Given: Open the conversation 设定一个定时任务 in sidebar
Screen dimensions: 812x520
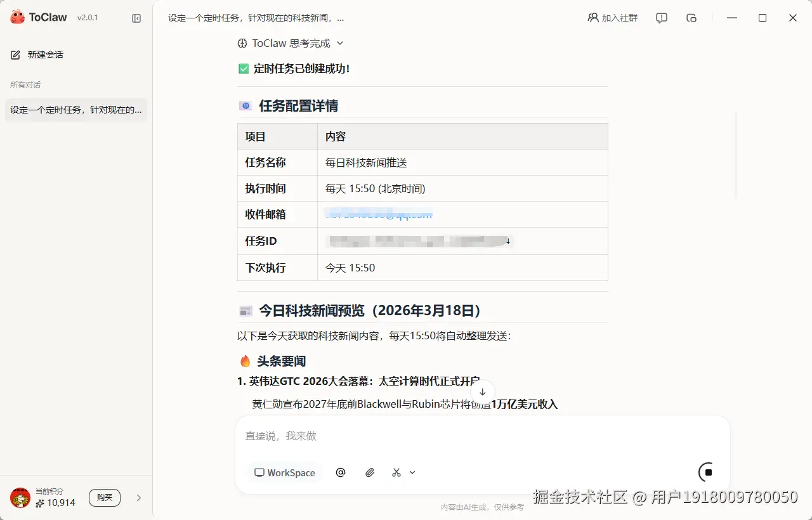Looking at the screenshot, I should (76, 110).
